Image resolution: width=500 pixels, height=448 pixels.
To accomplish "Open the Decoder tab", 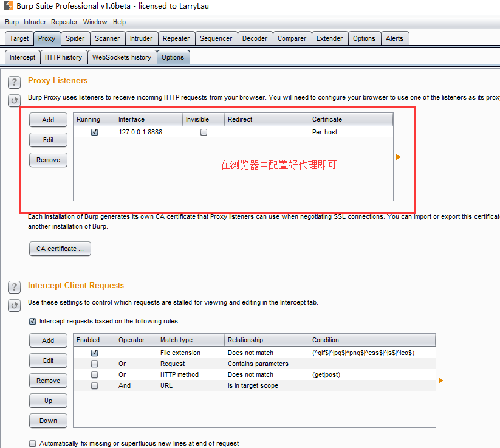I will pyautogui.click(x=255, y=38).
